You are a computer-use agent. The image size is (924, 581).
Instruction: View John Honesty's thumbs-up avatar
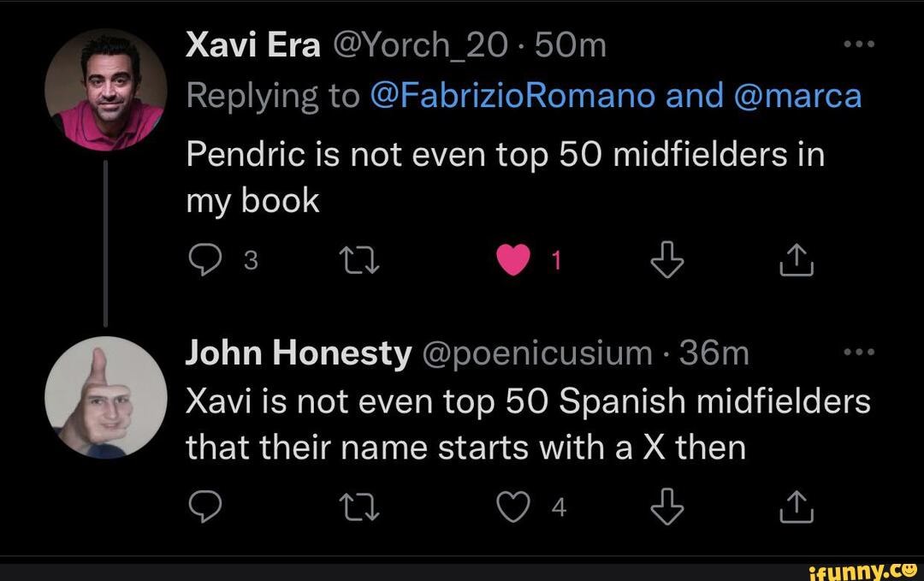(105, 396)
